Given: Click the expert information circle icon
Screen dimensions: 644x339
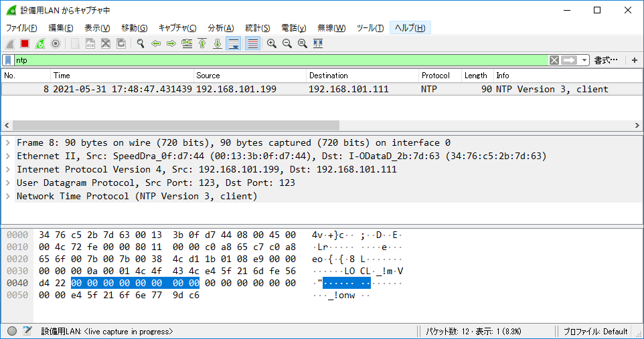Looking at the screenshot, I should [12, 331].
